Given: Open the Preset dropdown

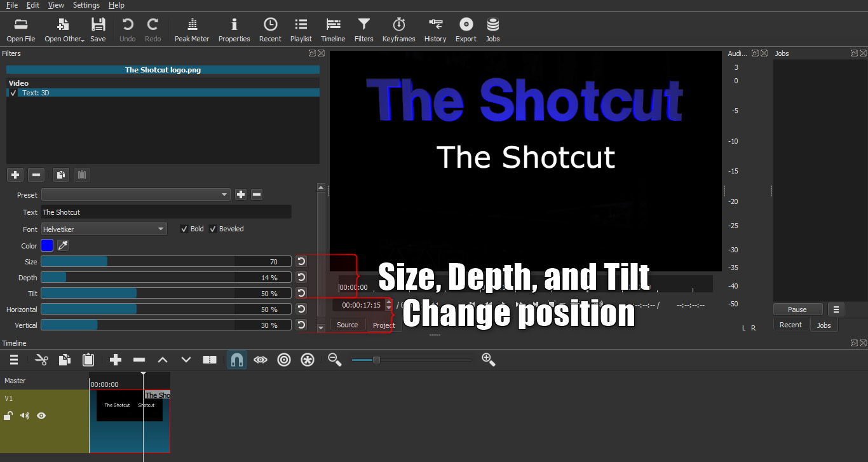Looking at the screenshot, I should click(x=136, y=194).
